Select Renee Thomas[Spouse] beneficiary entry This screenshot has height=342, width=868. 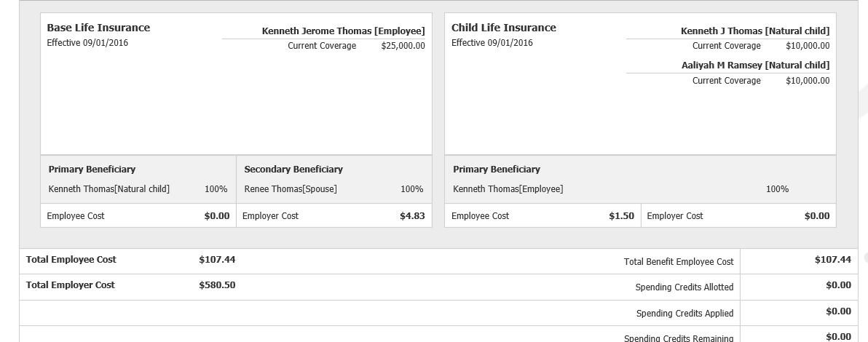[x=291, y=189]
